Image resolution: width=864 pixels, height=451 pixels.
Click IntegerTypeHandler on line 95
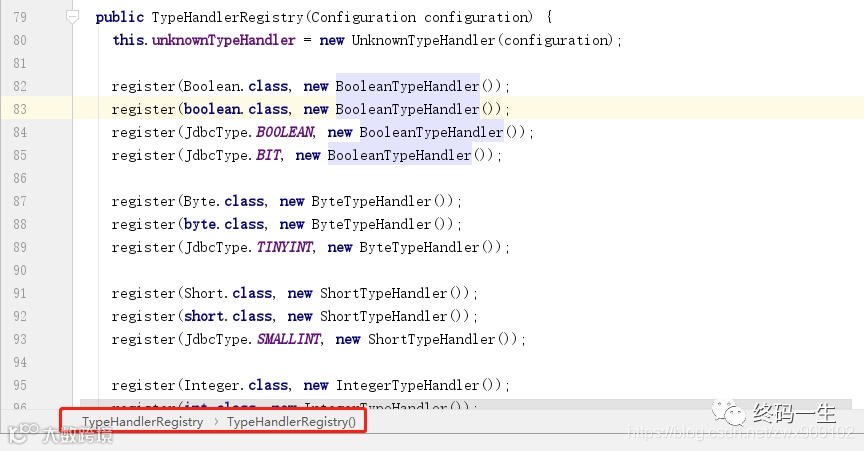(x=408, y=385)
